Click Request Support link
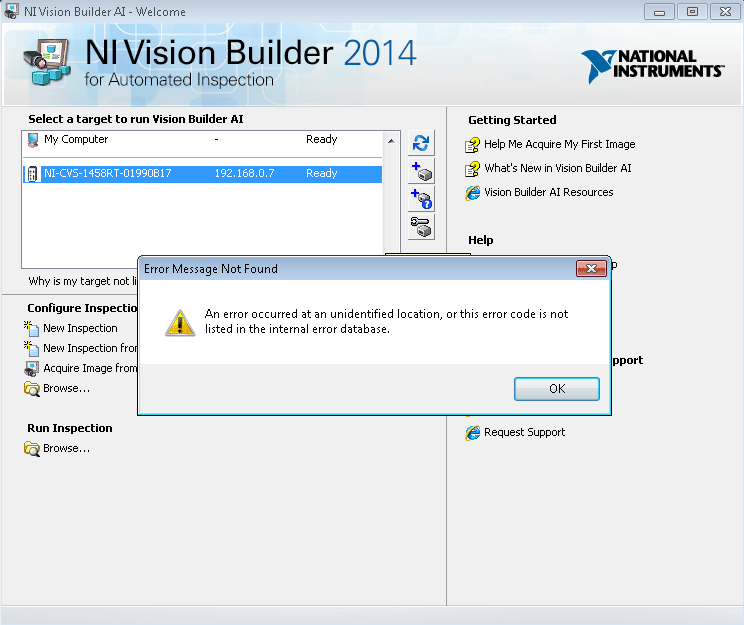Viewport: 744px width, 625px height. 524,432
